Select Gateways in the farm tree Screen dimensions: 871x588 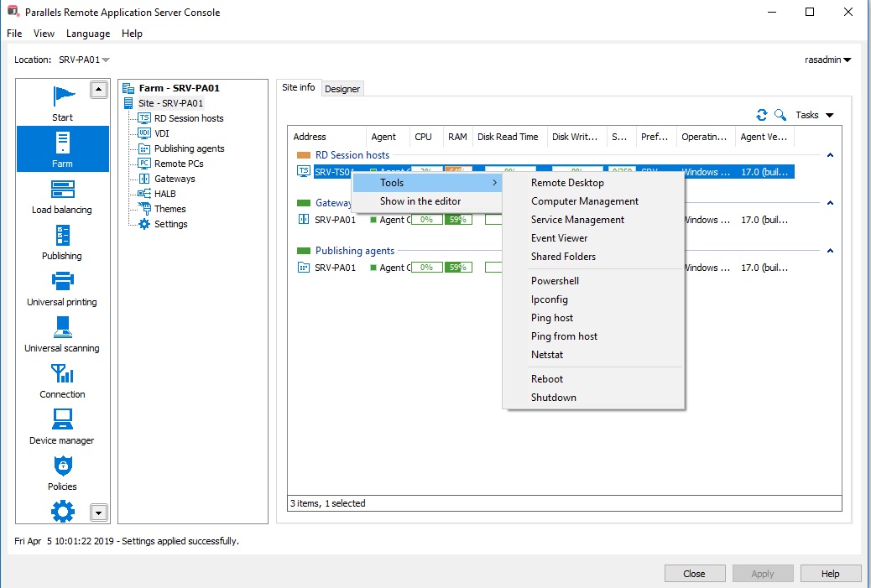175,179
